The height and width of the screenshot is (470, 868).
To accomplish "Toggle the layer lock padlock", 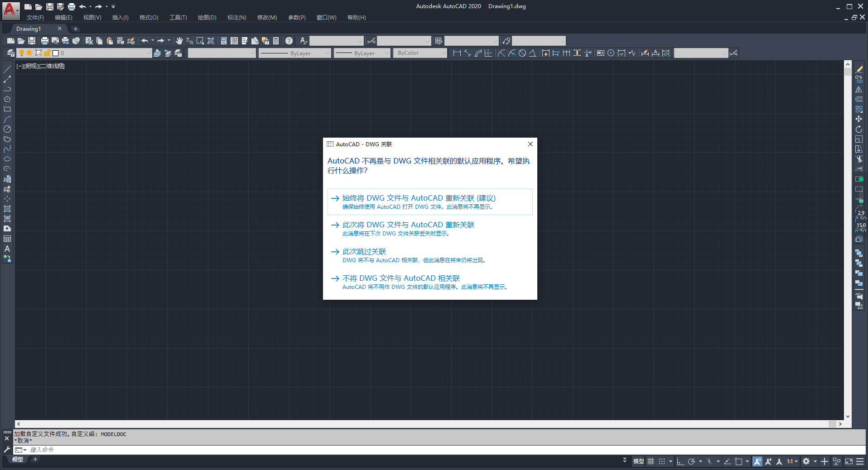I will 47,53.
